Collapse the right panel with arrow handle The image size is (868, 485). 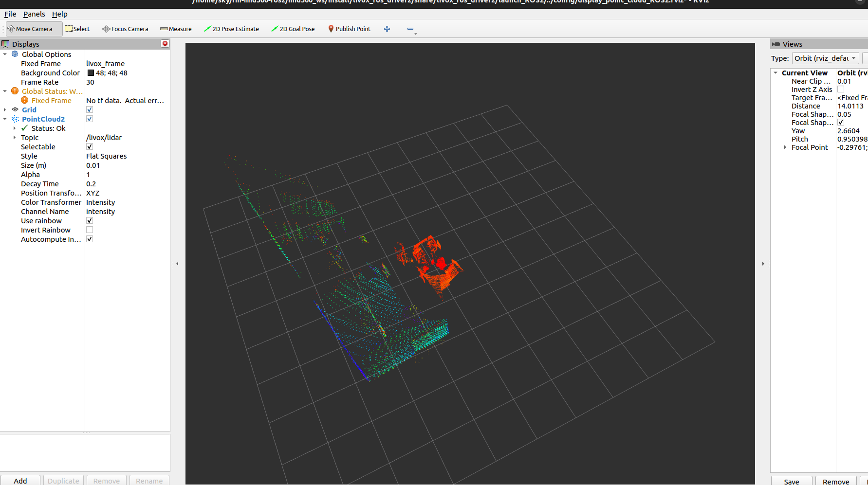tap(763, 264)
